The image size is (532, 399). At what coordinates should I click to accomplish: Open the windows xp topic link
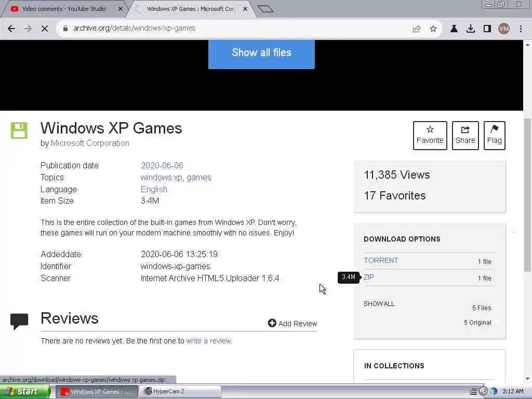(161, 178)
